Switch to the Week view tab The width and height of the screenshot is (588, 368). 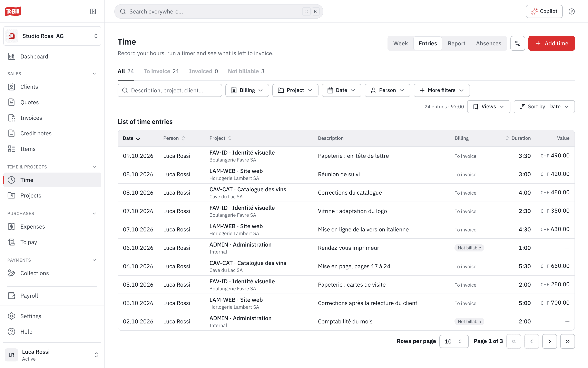coord(400,43)
